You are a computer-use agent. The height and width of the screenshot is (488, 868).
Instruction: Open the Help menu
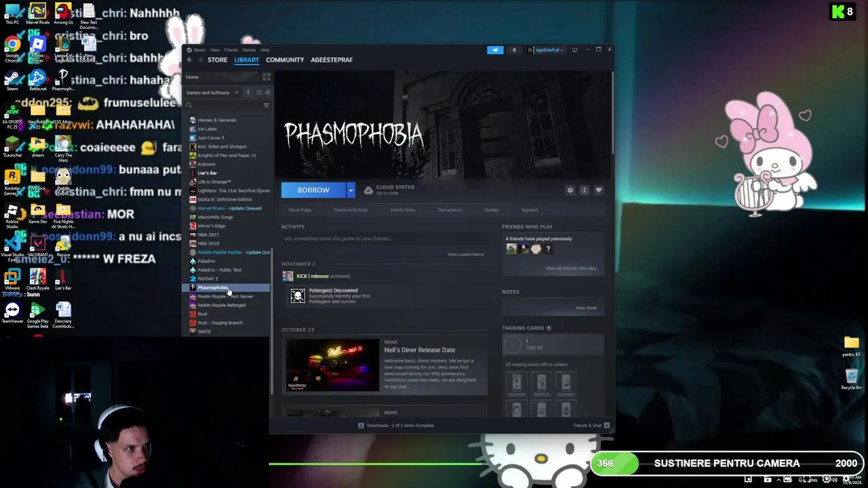point(264,49)
